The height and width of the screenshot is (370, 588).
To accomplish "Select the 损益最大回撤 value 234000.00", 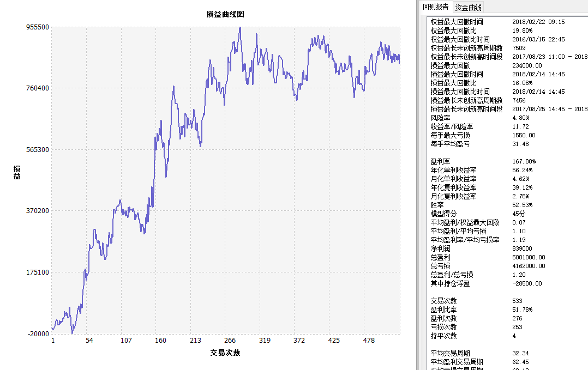I will [527, 65].
